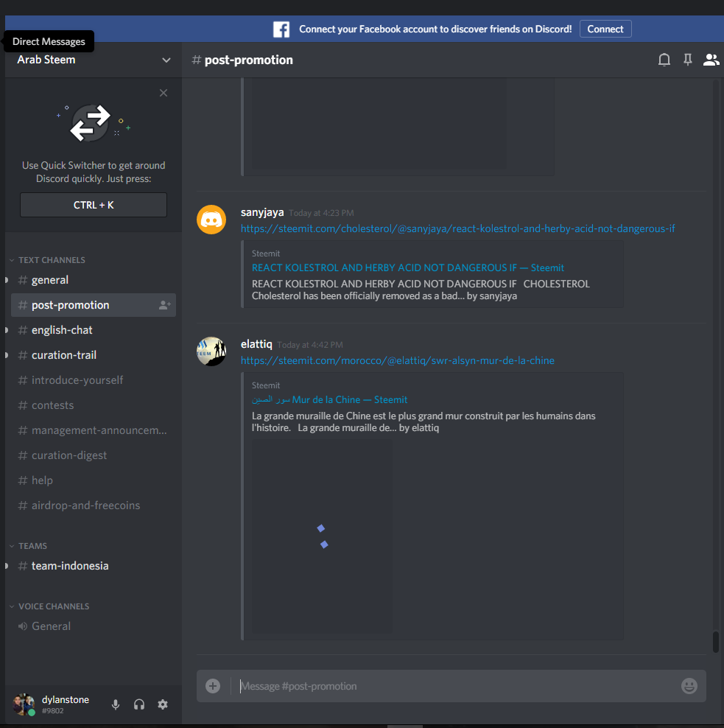Open REACT KOLESTROL embed title link

pyautogui.click(x=408, y=268)
